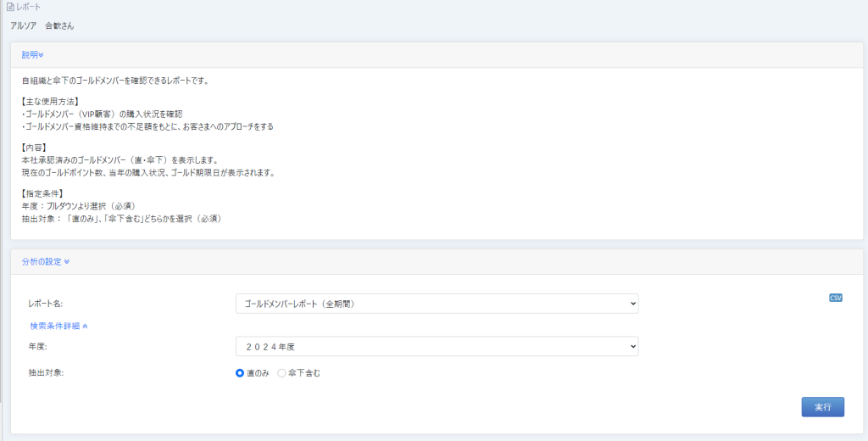Click the arrow on the レポート名 dropdown
Viewport: 868px width, 441px height.
(630, 304)
